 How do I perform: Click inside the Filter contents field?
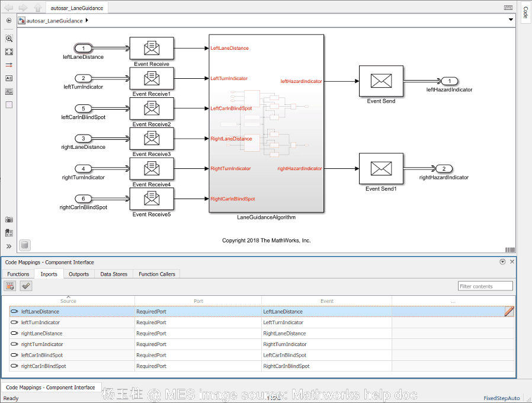485,286
